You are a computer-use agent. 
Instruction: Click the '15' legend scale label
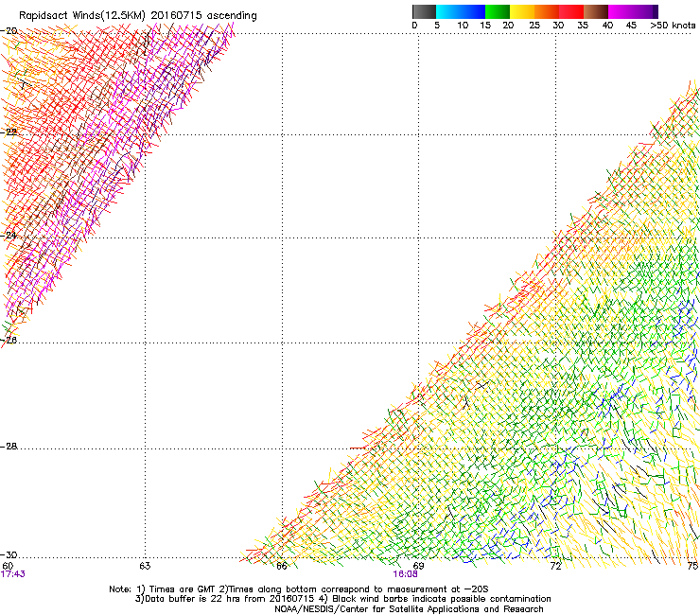click(x=485, y=26)
